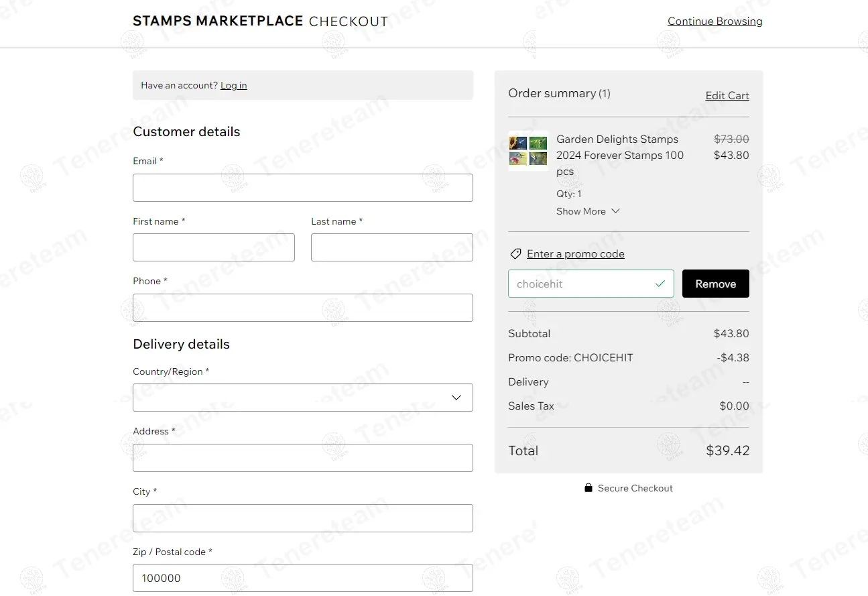Click the Total amount $39.42
Viewport: 868px width, 596px height.
pos(728,451)
